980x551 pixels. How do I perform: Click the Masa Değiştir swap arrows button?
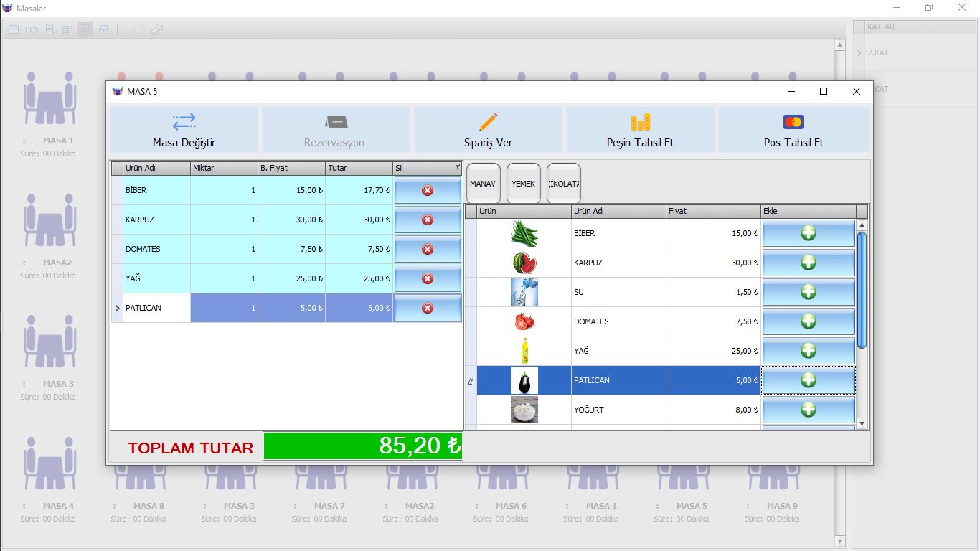[x=184, y=130]
